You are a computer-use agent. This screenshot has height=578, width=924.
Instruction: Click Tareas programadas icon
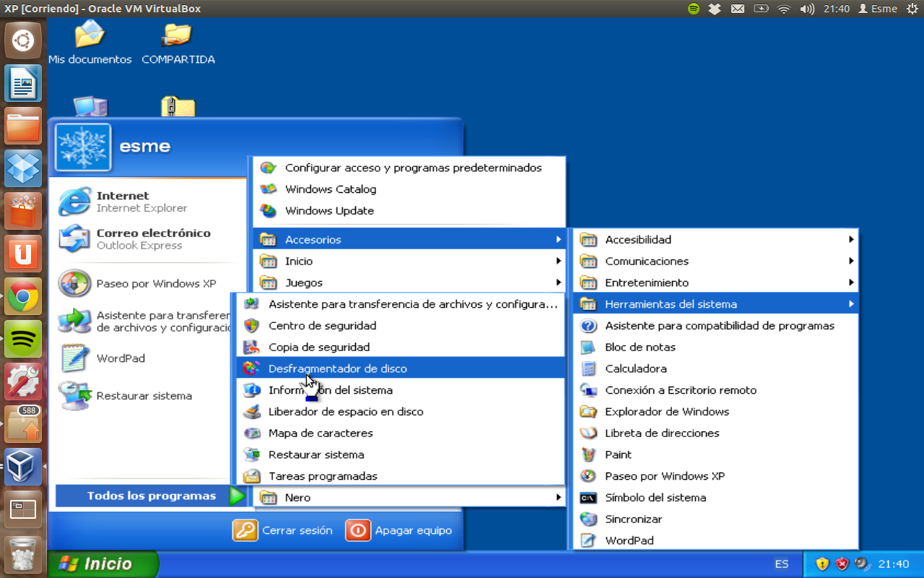(x=251, y=476)
